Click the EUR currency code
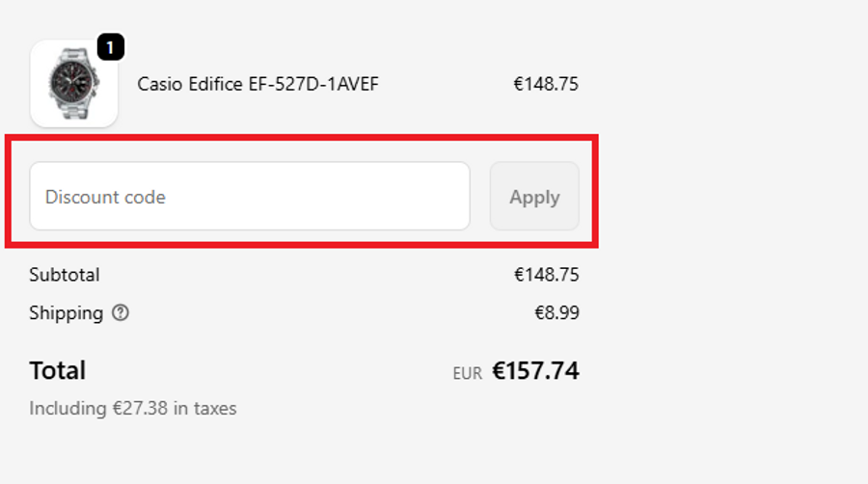 click(467, 373)
